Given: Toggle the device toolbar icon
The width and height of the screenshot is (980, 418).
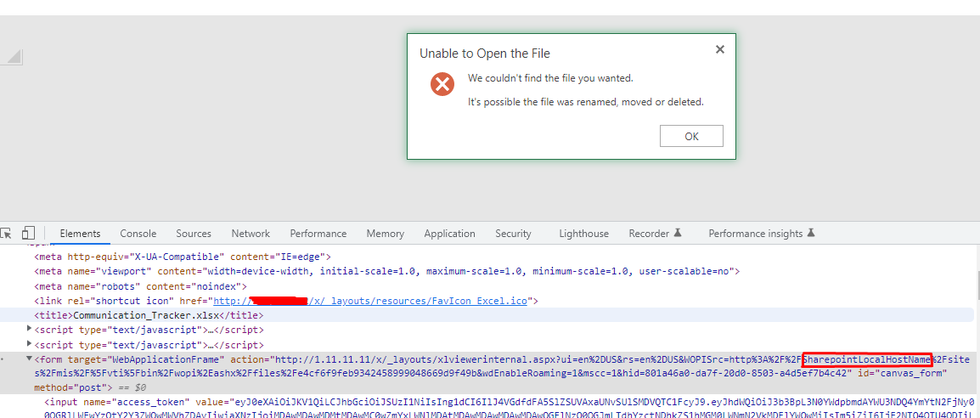Looking at the screenshot, I should [x=27, y=233].
